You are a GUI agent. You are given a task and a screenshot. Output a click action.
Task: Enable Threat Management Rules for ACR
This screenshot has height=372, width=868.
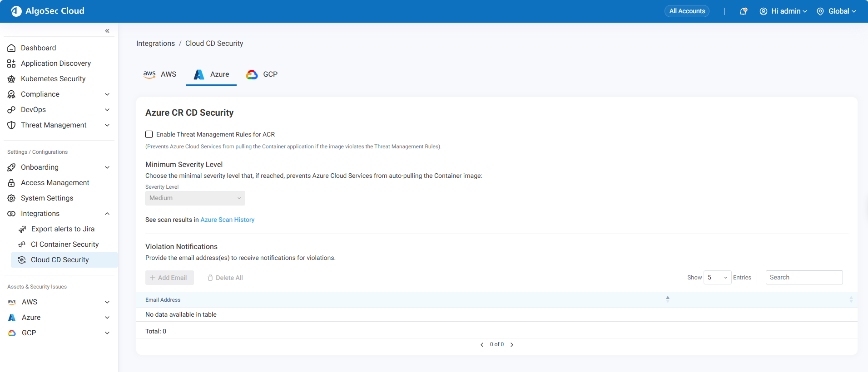149,134
